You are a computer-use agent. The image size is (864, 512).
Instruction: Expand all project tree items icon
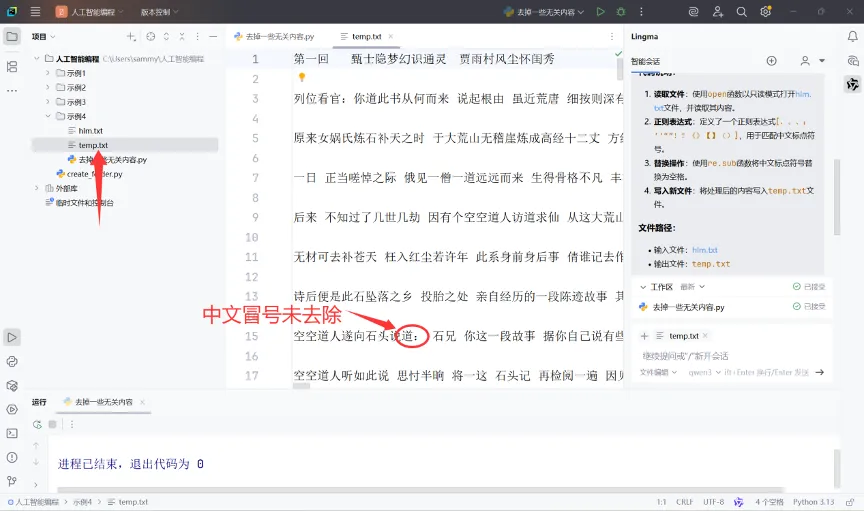tap(166, 36)
